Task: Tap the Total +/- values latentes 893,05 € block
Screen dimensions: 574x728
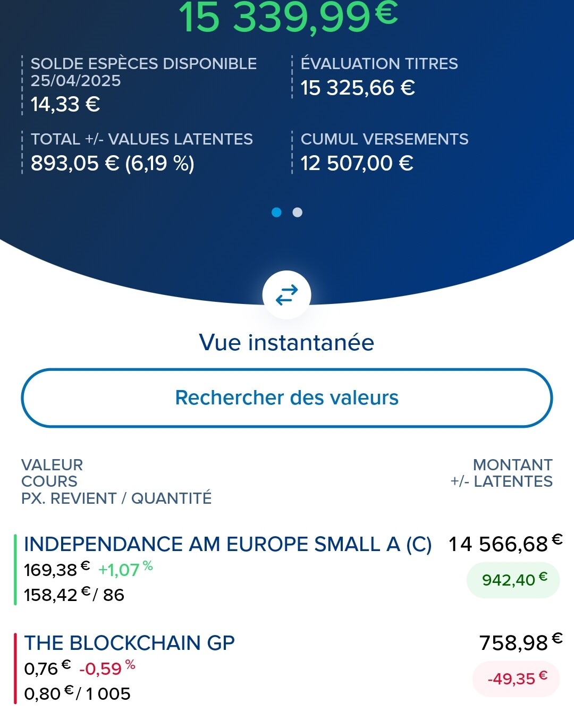Action: (141, 153)
